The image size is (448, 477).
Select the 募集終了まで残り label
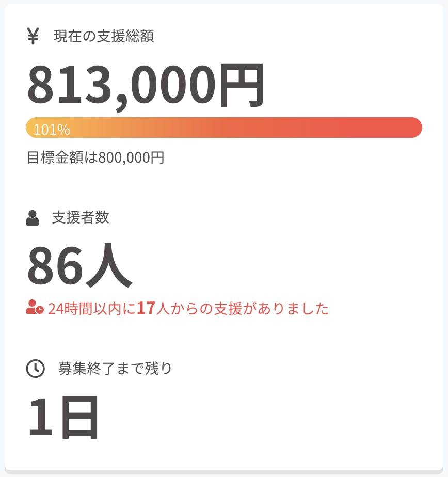click(x=115, y=369)
